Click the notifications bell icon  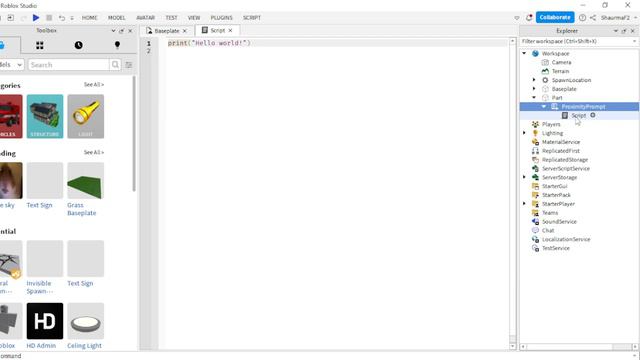(529, 18)
